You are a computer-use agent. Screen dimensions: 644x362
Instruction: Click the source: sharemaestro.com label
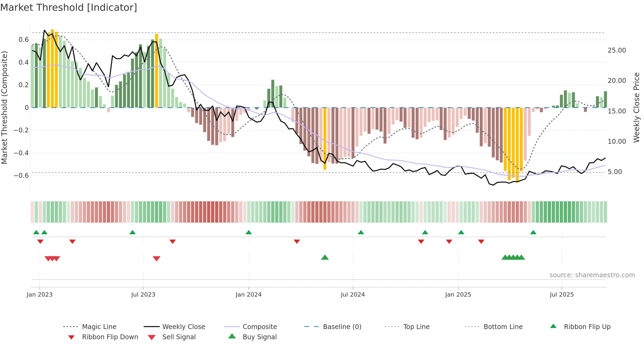tap(592, 275)
